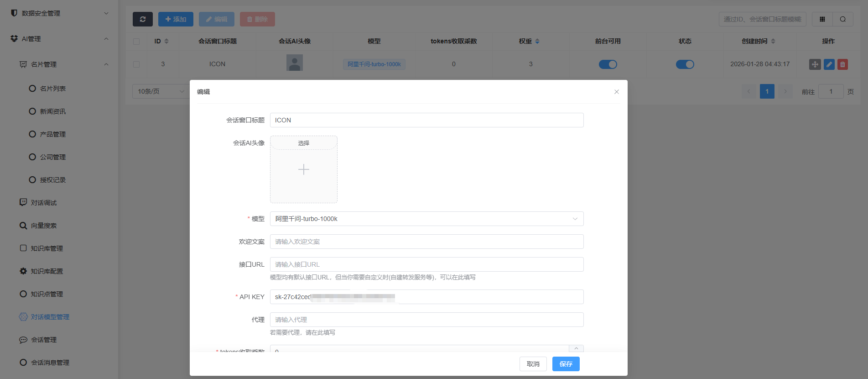
Task: Toggle the 前台可用 switch for row 3
Action: (608, 64)
